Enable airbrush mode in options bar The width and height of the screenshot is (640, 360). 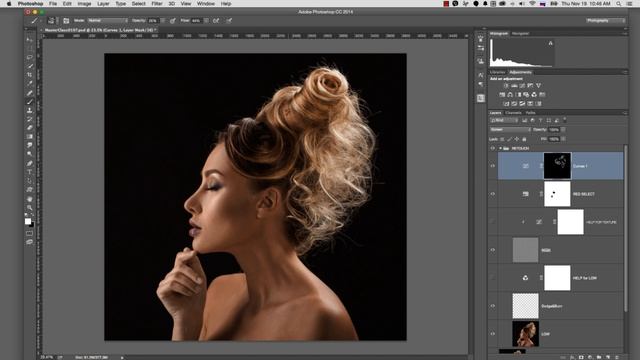(216, 20)
